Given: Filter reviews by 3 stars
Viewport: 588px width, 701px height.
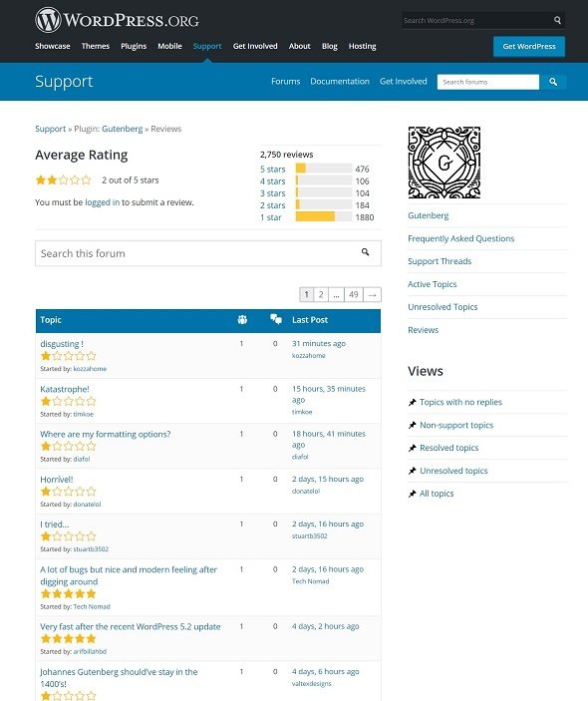Looking at the screenshot, I should [x=272, y=193].
